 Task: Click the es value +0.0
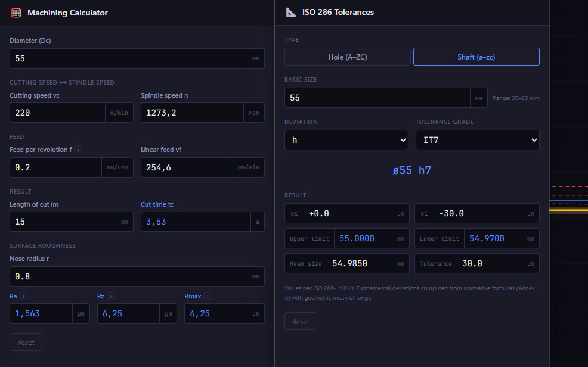click(x=319, y=213)
